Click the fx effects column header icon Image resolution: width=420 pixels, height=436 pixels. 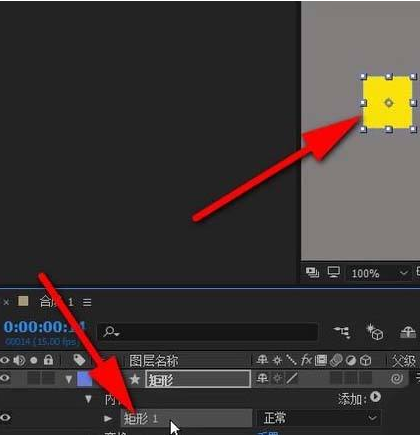pyautogui.click(x=306, y=360)
